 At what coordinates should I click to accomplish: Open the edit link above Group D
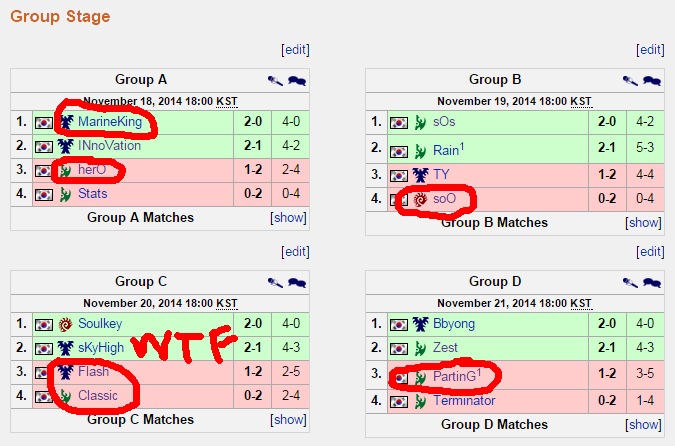point(650,251)
